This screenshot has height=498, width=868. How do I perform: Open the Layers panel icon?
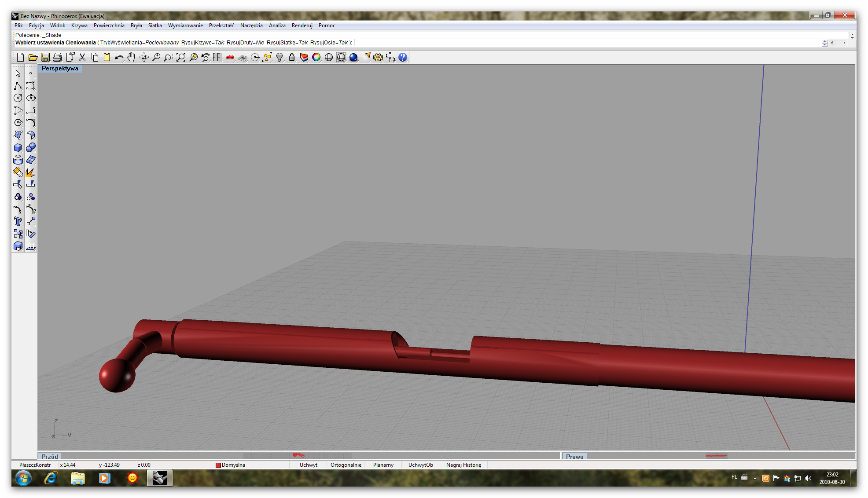coord(304,57)
